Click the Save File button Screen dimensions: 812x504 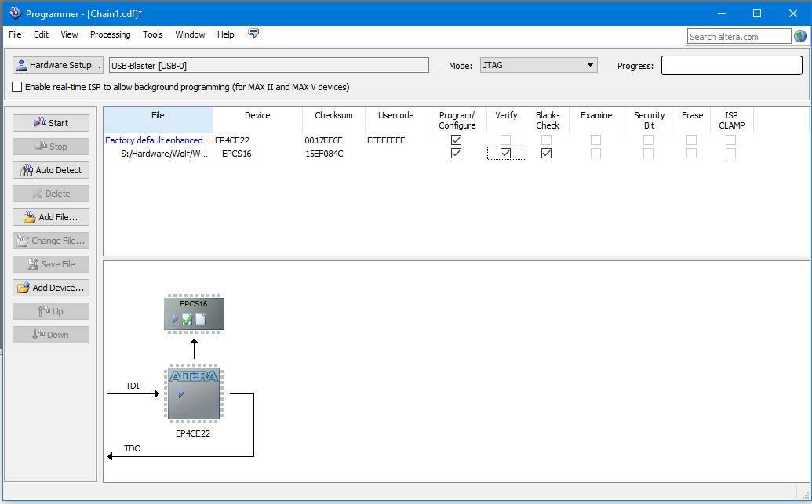coord(51,264)
